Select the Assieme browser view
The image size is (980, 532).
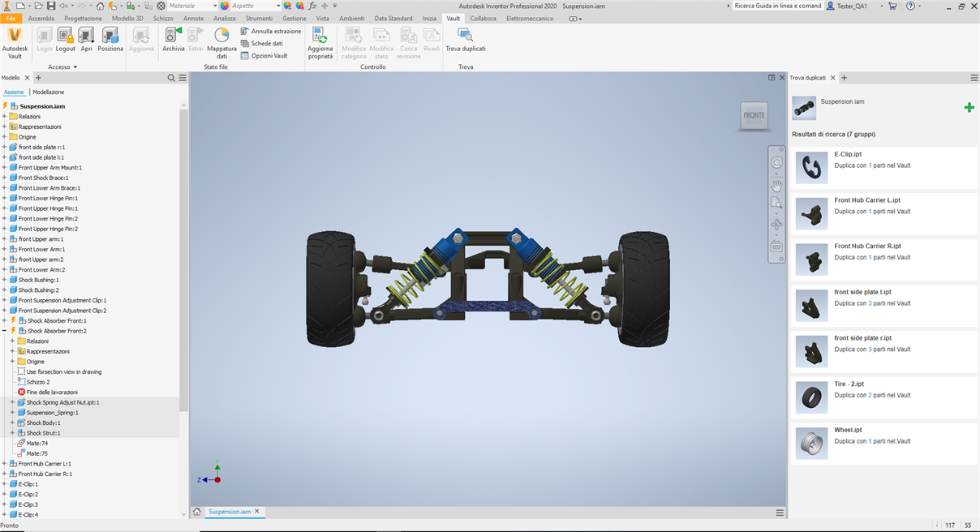point(14,92)
